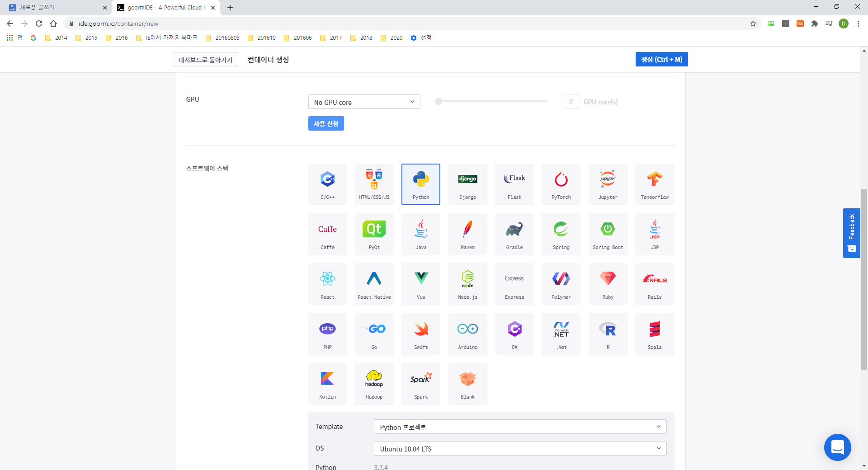Select the PyTorch stack
This screenshot has height=470, width=868.
tap(561, 184)
